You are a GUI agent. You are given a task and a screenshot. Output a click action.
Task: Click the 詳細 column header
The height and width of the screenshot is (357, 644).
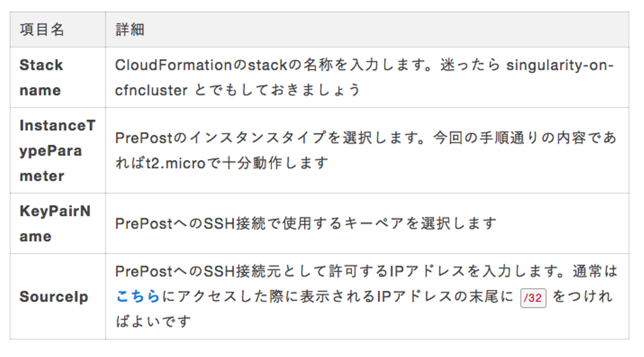tap(130, 30)
